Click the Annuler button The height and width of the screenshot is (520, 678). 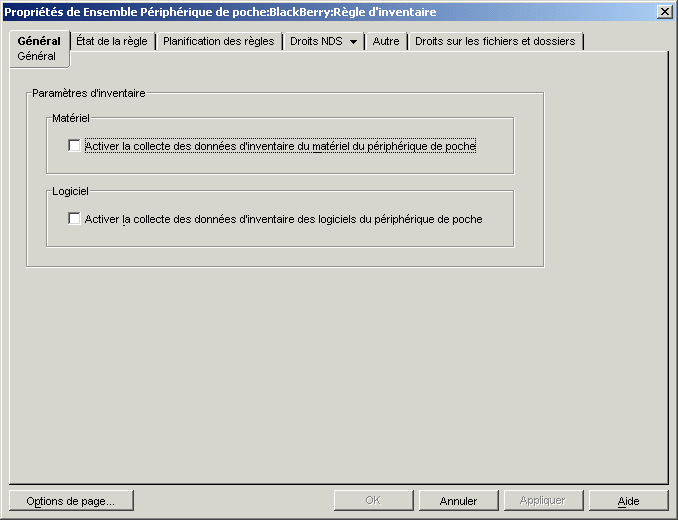click(458, 501)
